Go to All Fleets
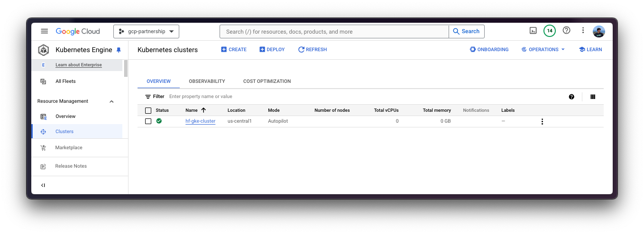Screen dimensions: 644x234 pyautogui.click(x=65, y=81)
